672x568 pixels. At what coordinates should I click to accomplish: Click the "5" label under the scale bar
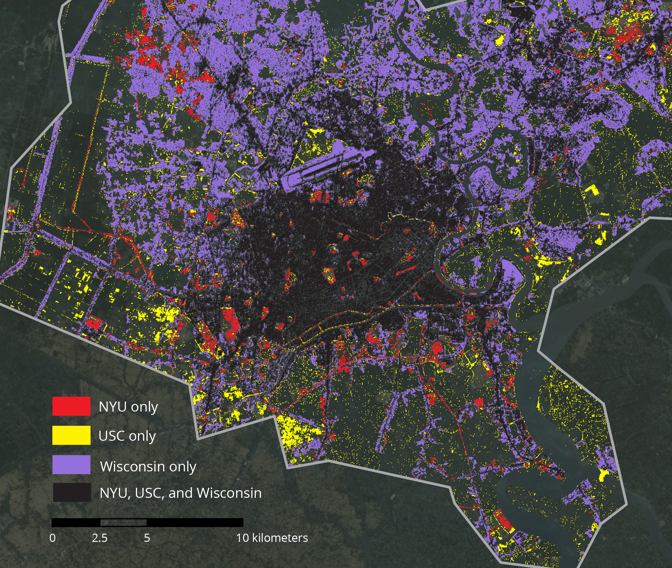(147, 538)
